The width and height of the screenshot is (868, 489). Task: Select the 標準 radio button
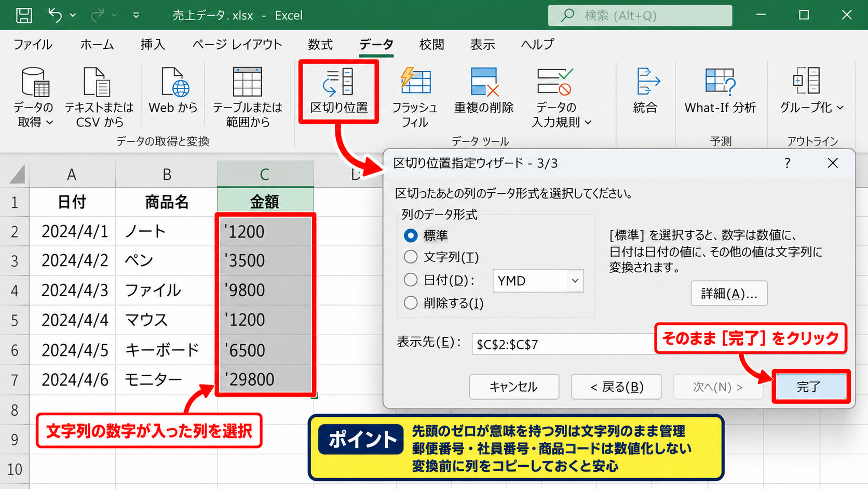pyautogui.click(x=411, y=235)
